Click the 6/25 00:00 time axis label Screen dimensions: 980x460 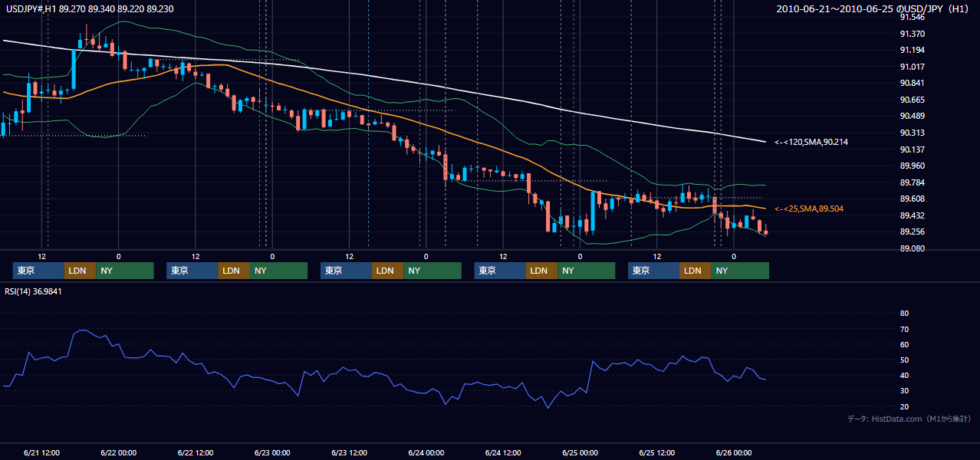(580, 452)
